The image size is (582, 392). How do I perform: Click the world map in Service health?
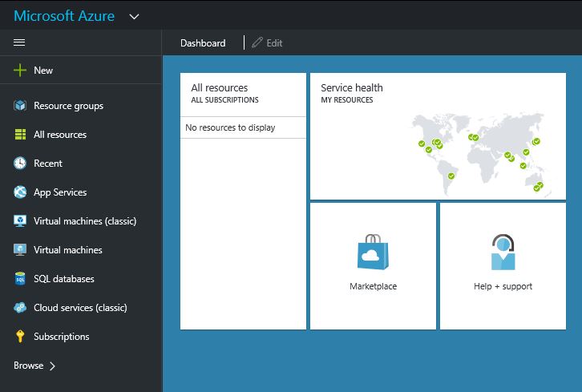(482, 154)
